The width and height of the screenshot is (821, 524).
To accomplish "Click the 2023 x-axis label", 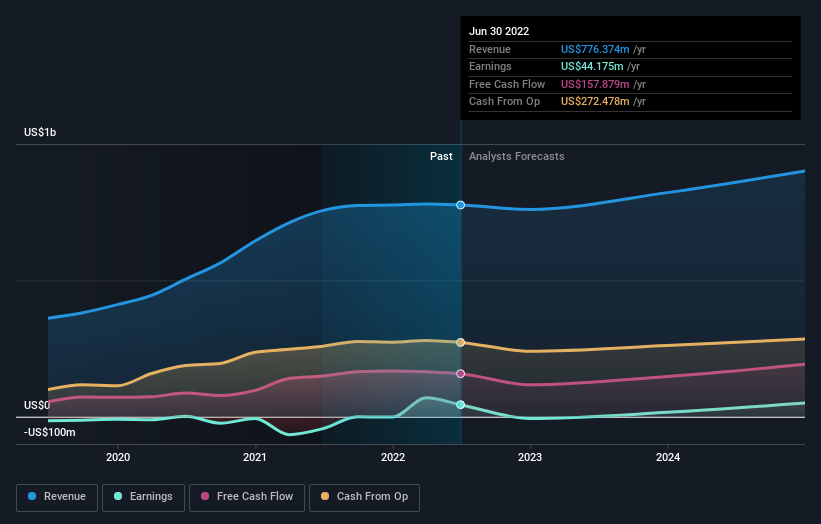I will pyautogui.click(x=530, y=457).
